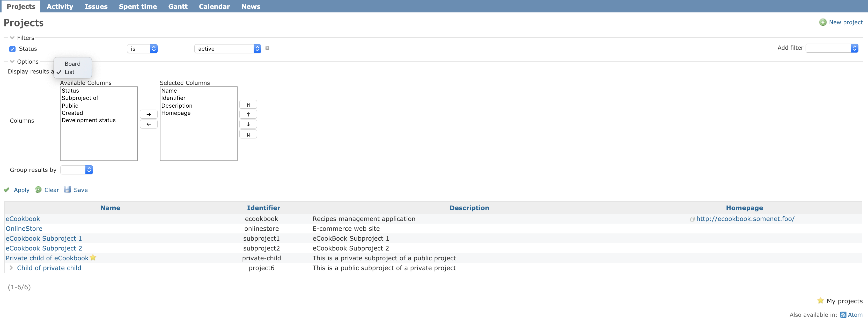Viewport: 868px width, 324px height.
Task: Click the green Apply checkmark icon
Action: pos(6,190)
